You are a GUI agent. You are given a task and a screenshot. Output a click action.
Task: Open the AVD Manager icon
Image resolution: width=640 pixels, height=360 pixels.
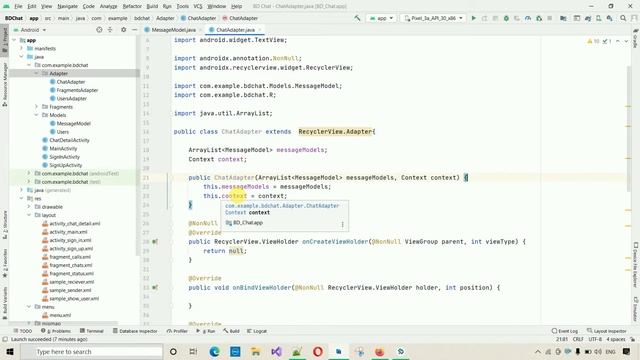click(598, 18)
